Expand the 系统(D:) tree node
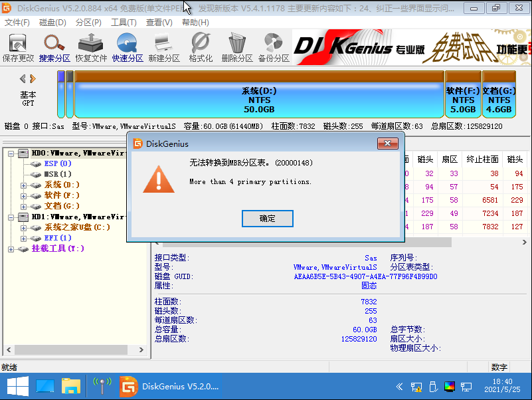 tap(23, 185)
